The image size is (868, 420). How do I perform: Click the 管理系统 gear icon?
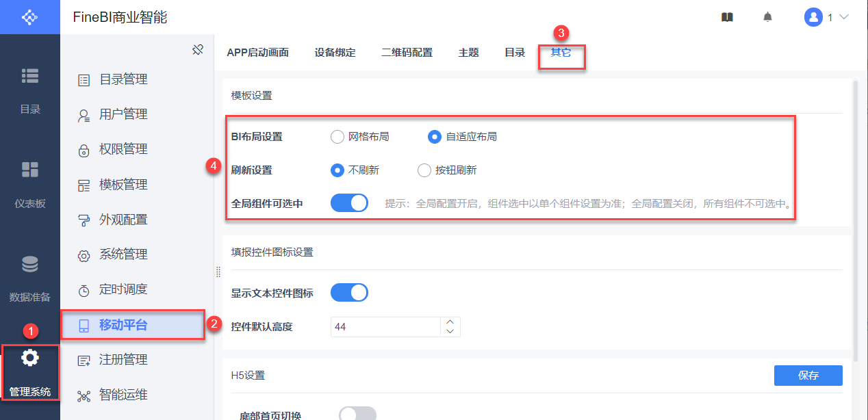coord(30,358)
